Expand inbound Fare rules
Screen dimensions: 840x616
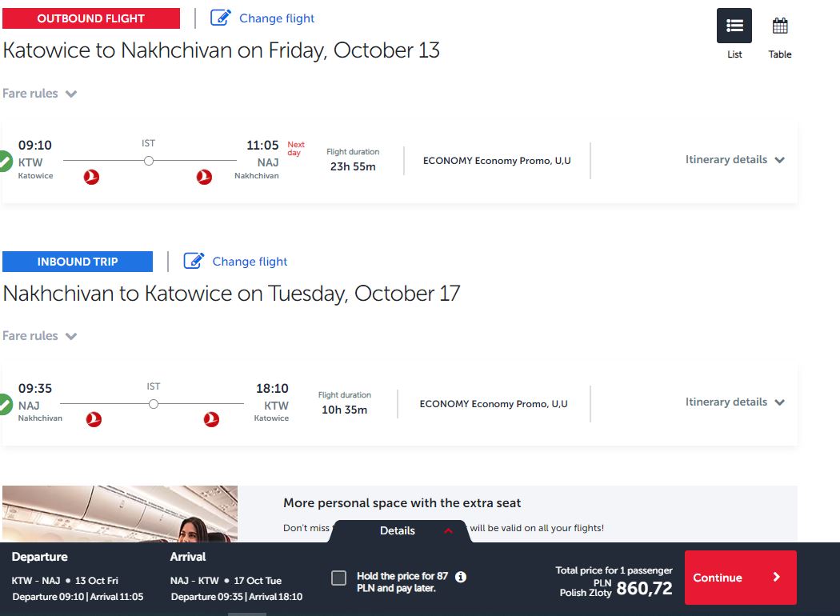point(40,336)
